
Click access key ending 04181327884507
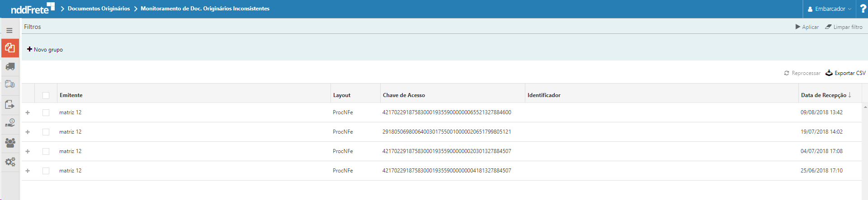click(x=447, y=171)
